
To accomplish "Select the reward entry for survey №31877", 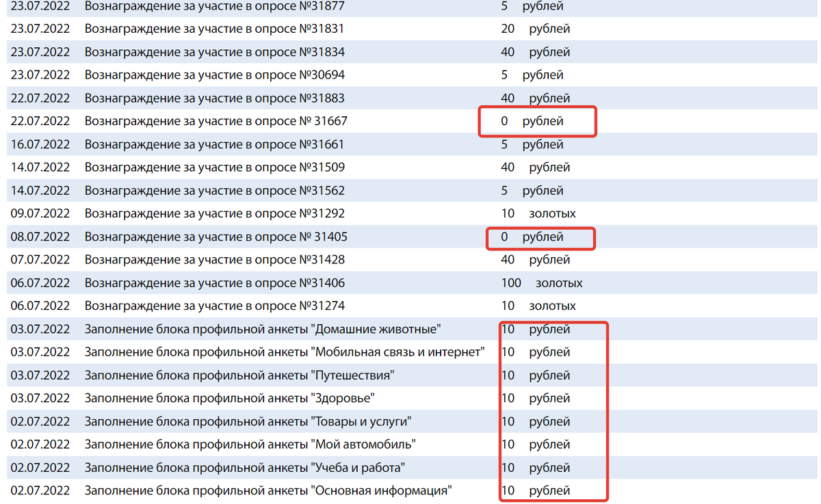I will [214, 6].
